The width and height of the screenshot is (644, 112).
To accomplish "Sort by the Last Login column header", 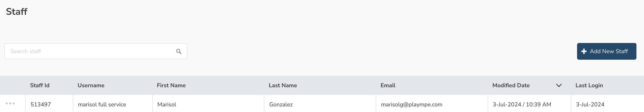I will (x=589, y=85).
